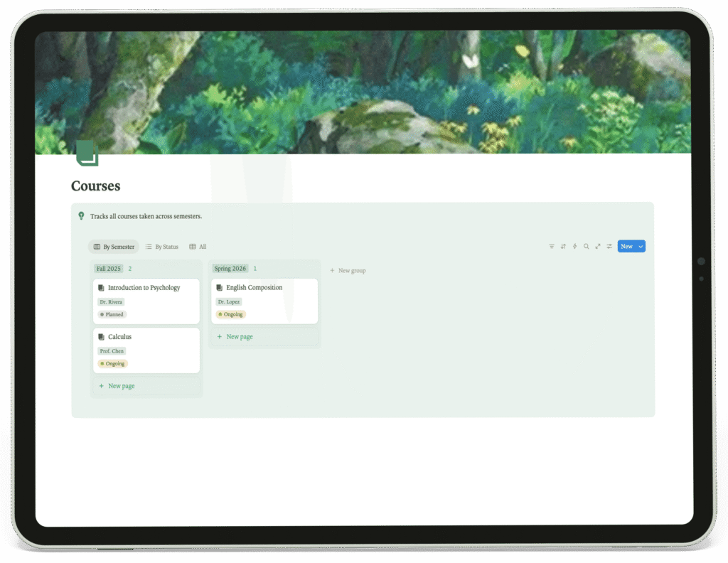Open the automations lightning bolt icon

pos(574,247)
